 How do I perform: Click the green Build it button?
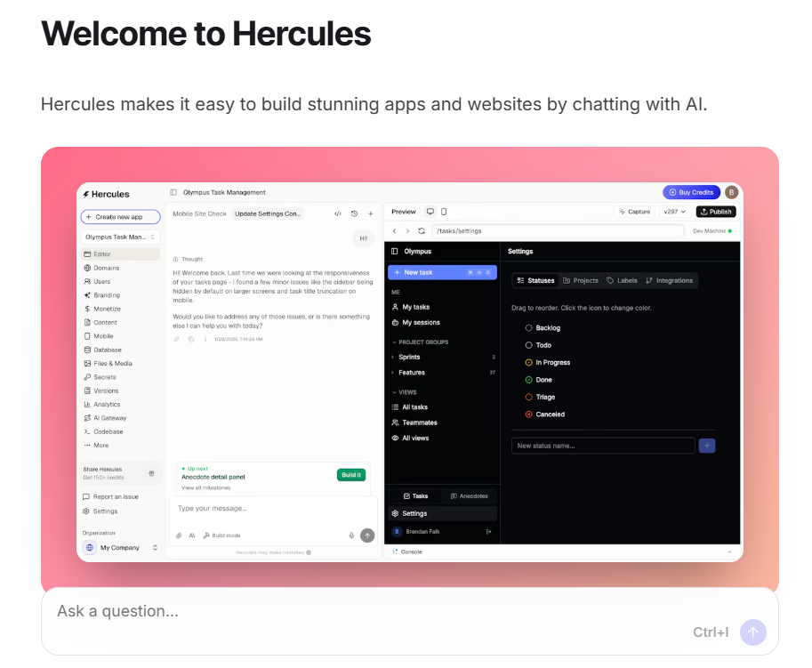click(x=351, y=475)
